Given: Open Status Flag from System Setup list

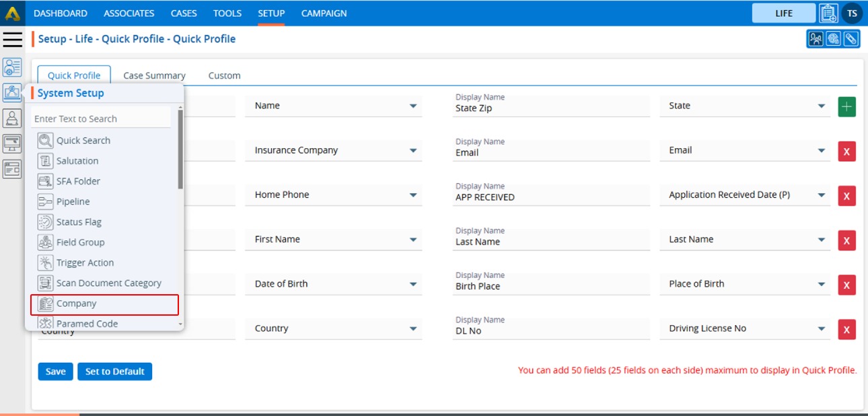Looking at the screenshot, I should pyautogui.click(x=79, y=222).
